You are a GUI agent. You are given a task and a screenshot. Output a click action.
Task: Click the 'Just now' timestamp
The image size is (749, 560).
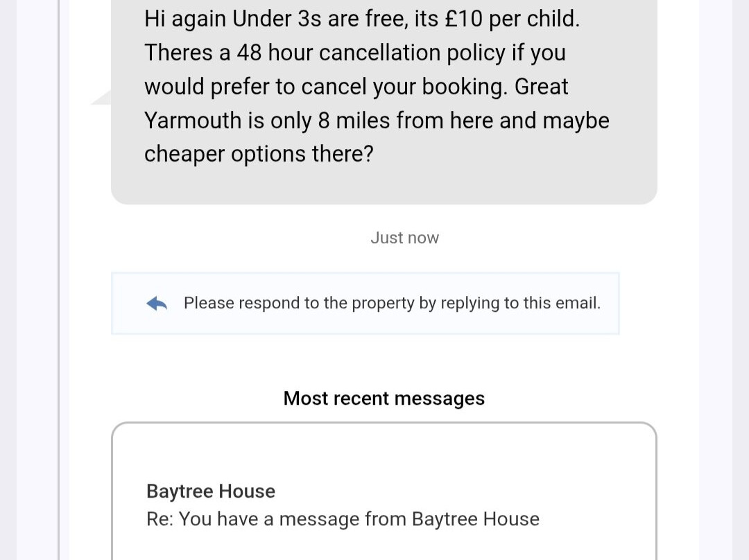click(x=404, y=238)
